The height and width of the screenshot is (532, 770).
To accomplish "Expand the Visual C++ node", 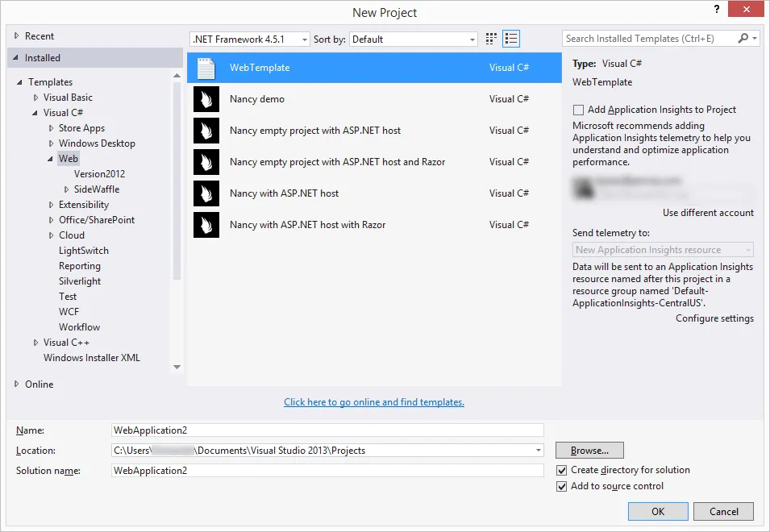I will [35, 343].
